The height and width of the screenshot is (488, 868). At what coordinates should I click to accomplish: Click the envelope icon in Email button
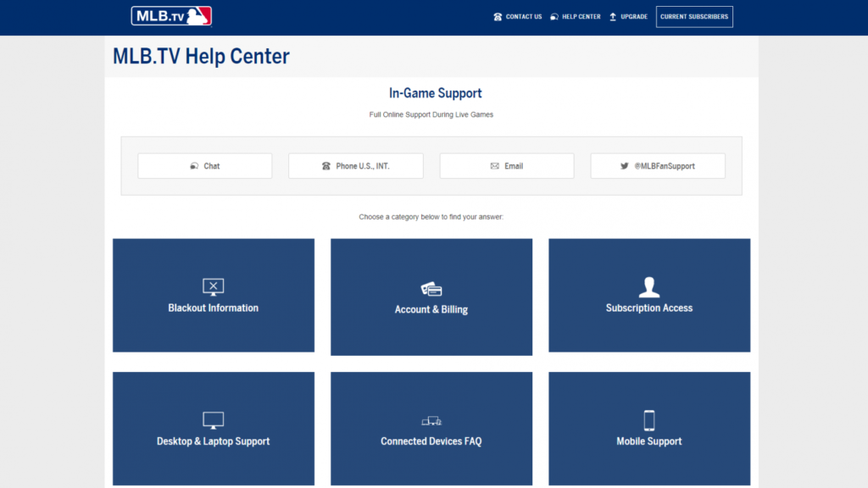[x=494, y=166]
